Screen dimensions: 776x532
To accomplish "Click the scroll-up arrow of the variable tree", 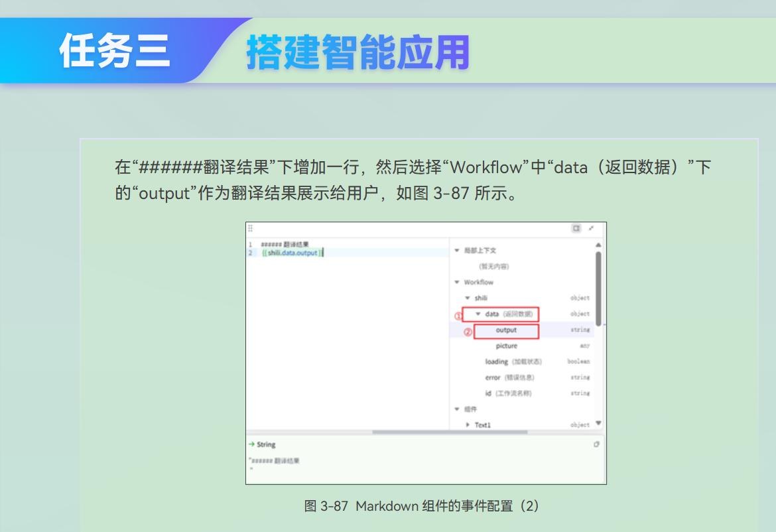I will coord(598,245).
